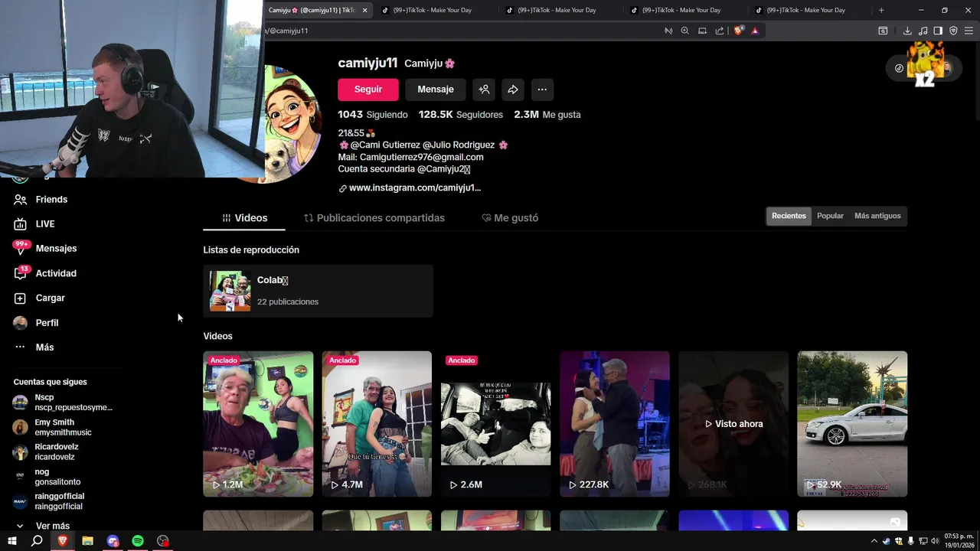Screen dimensions: 980x551
Task: Click the address bar URL
Action: point(287,31)
